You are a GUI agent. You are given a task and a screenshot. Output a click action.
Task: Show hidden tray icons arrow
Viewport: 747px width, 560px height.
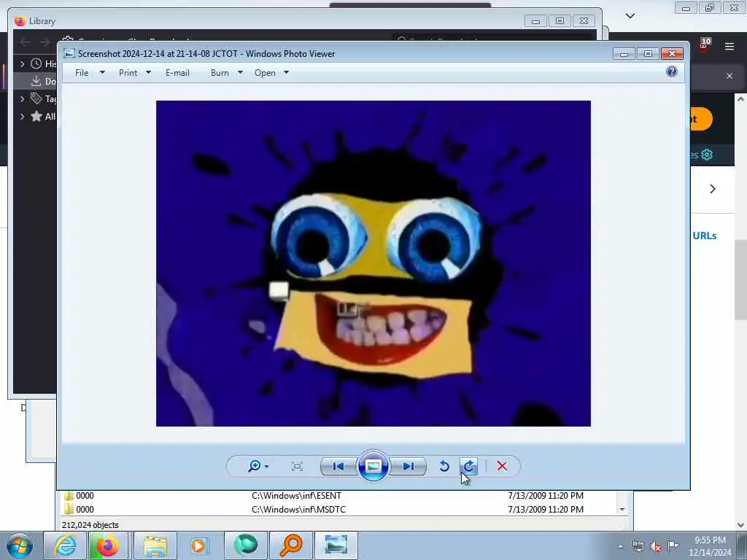tap(620, 547)
